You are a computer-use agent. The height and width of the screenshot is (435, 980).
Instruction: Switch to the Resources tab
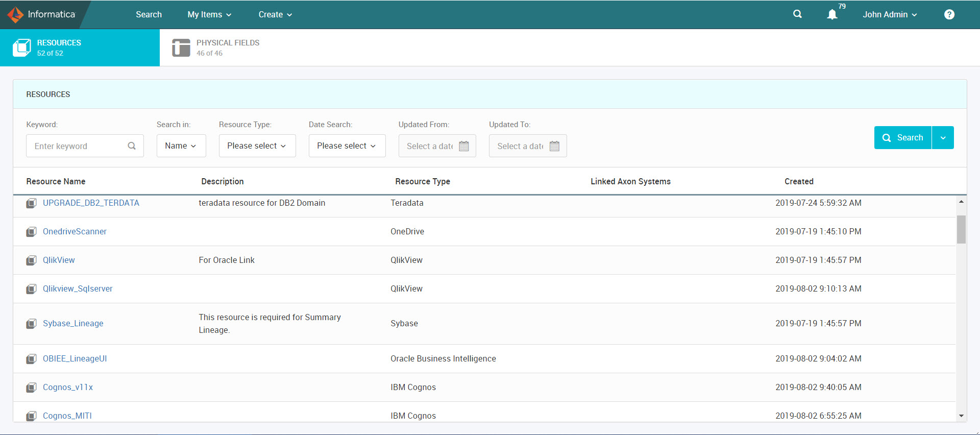pyautogui.click(x=80, y=47)
